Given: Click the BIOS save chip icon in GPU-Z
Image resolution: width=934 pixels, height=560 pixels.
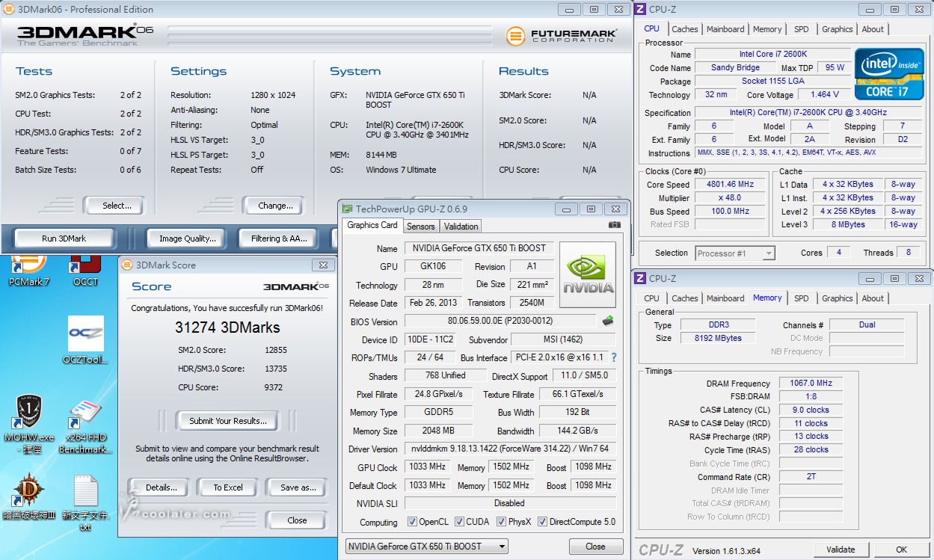Looking at the screenshot, I should 608,321.
